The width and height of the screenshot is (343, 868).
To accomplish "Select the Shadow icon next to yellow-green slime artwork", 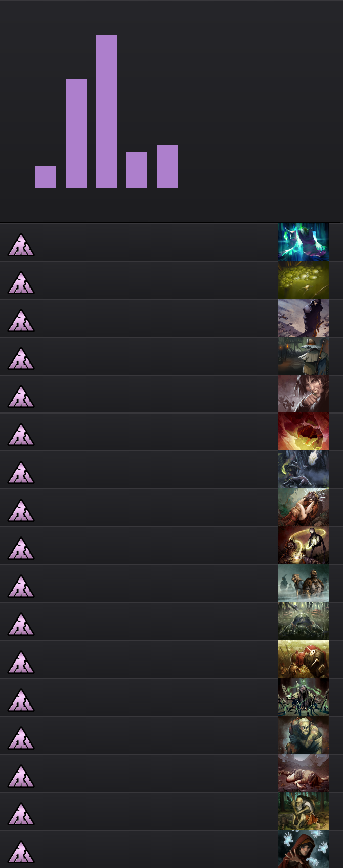I will pos(21,282).
